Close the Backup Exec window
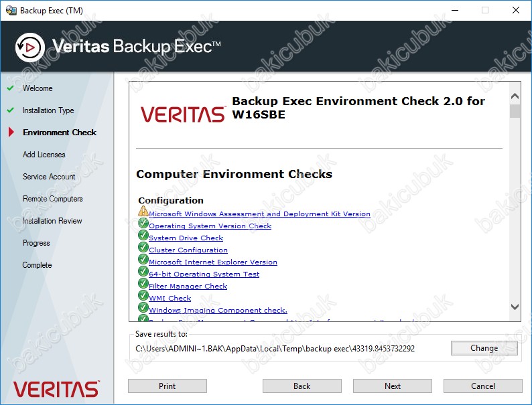The height and width of the screenshot is (405, 532). pos(516,10)
